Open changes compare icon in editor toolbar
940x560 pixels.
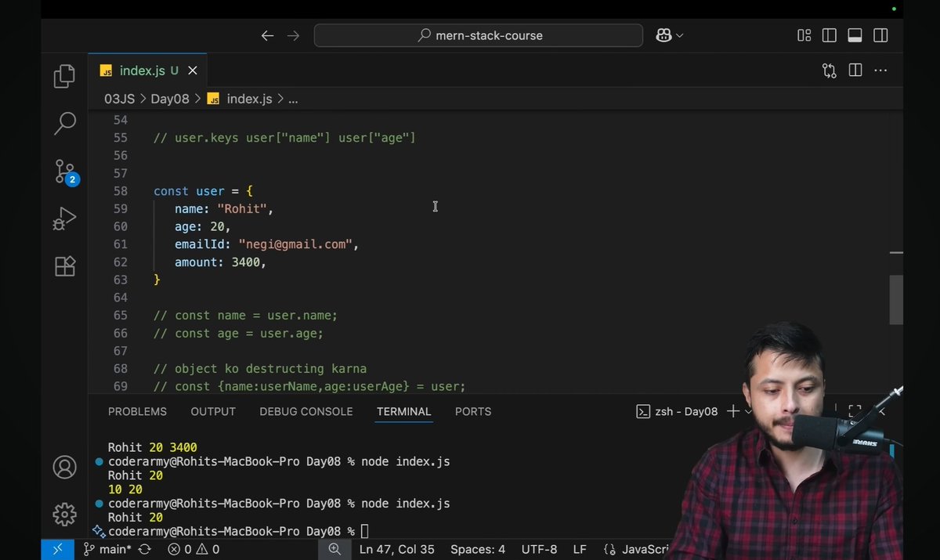coord(830,70)
